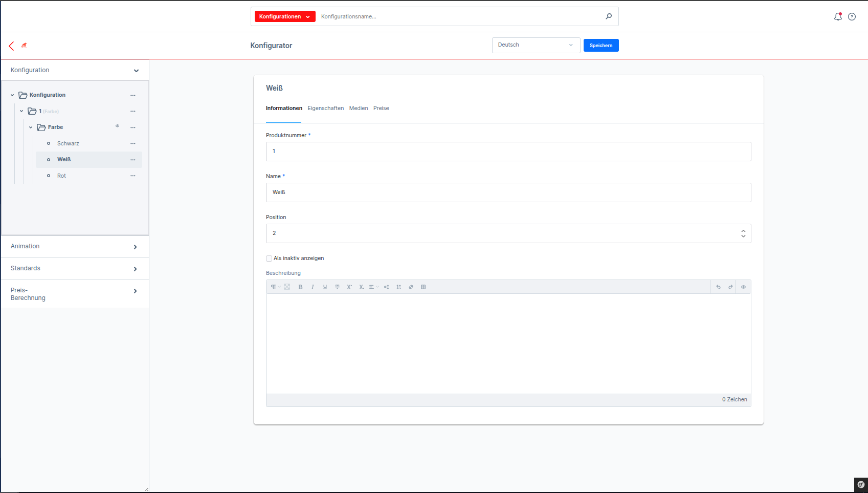Open options menu for Farbe folder
Viewport: 868px width, 493px height.
point(133,127)
